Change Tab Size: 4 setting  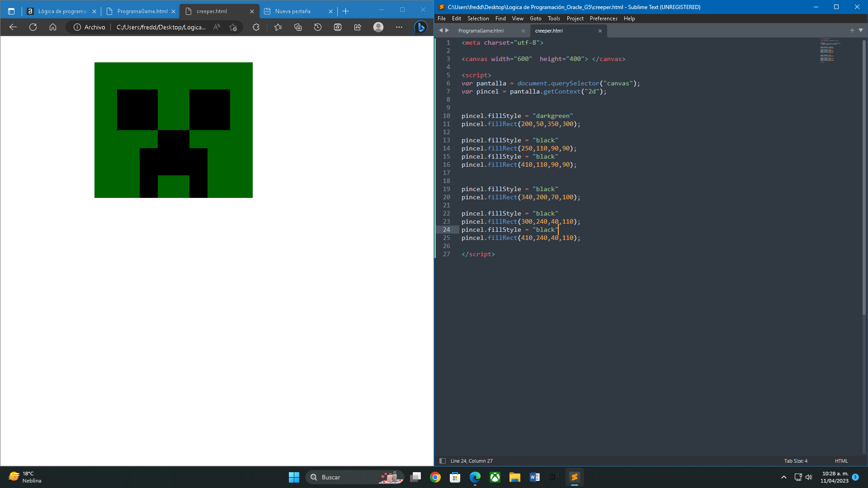click(796, 461)
